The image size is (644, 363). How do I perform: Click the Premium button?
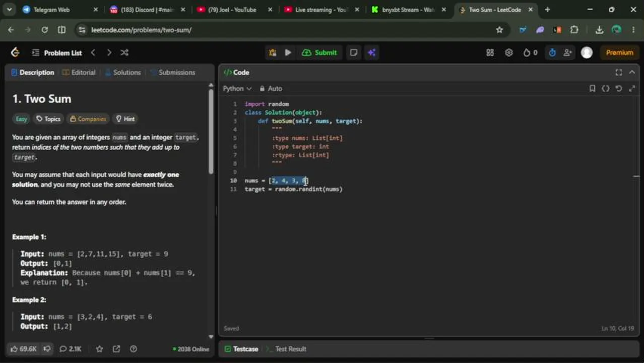[619, 52]
